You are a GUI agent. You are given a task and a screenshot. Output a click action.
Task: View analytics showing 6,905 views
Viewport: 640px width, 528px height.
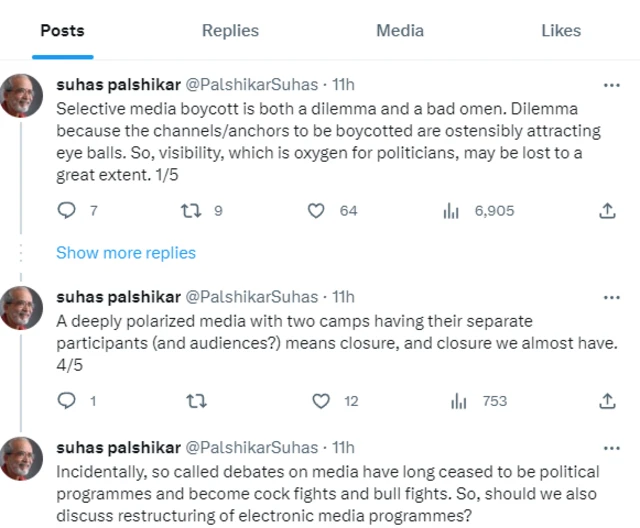coord(451,211)
